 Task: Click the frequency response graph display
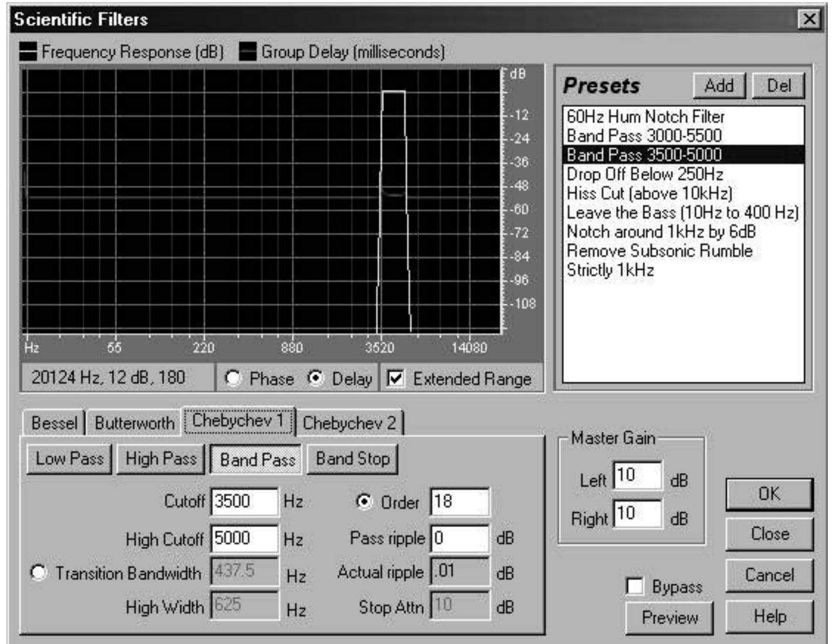pyautogui.click(x=262, y=200)
